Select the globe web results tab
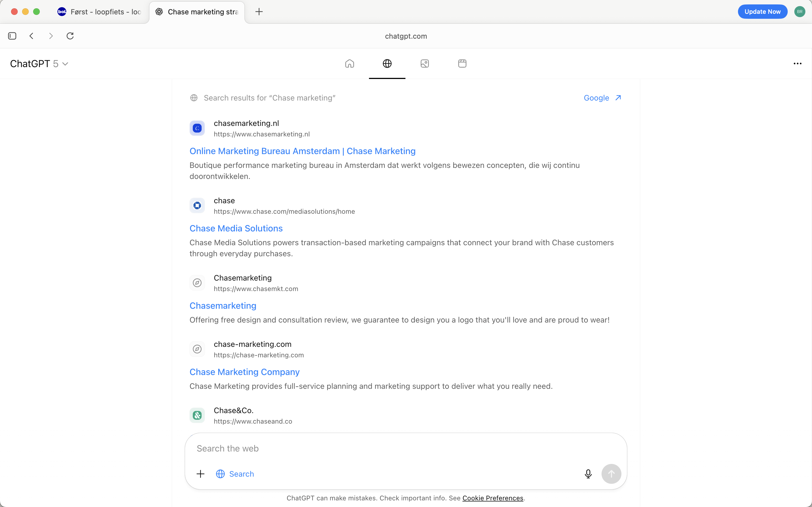 (387, 64)
